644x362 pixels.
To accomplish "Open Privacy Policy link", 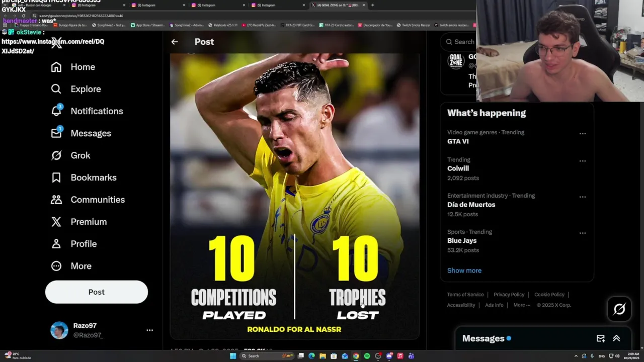I will point(509,295).
